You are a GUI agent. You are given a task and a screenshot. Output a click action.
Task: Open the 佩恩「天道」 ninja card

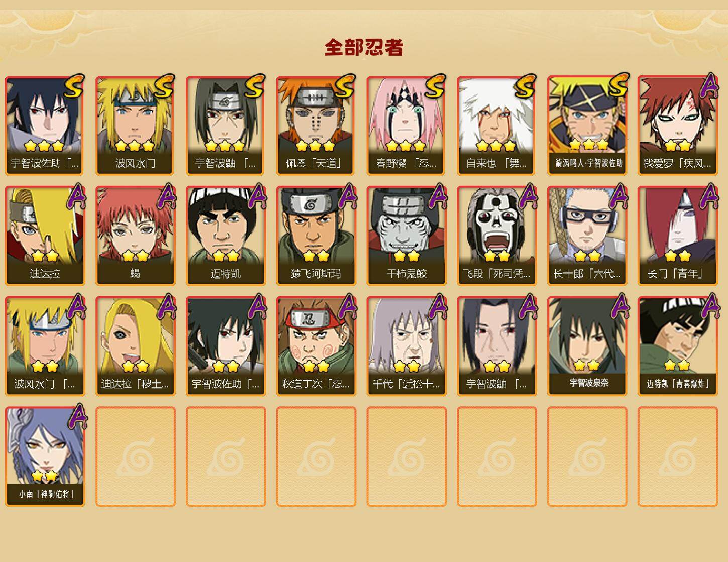(x=316, y=125)
